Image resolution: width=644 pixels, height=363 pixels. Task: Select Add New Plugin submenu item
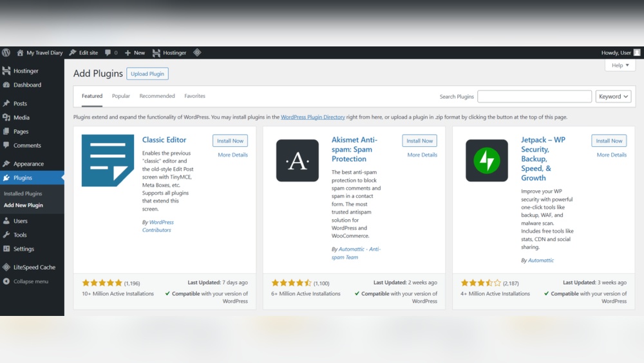[23, 205]
